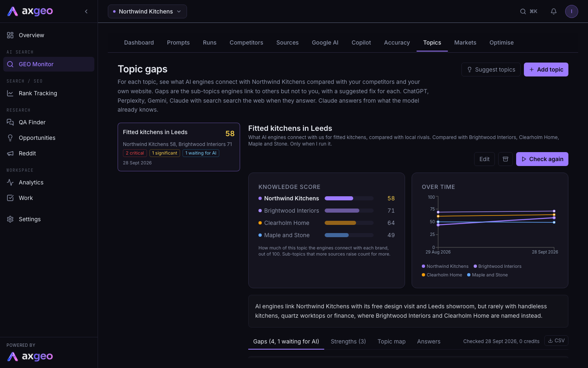Open QA Finder
The width and height of the screenshot is (588, 368).
(49, 122)
